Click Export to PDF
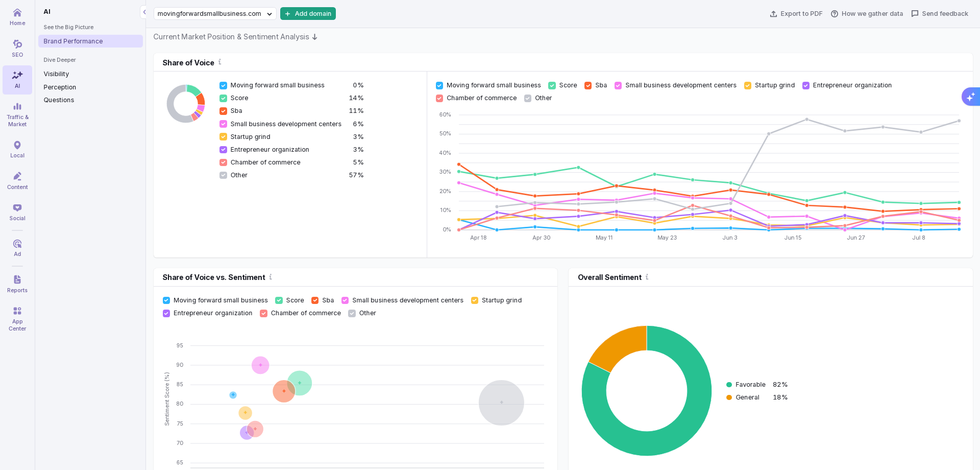The width and height of the screenshot is (980, 470). click(x=796, y=14)
